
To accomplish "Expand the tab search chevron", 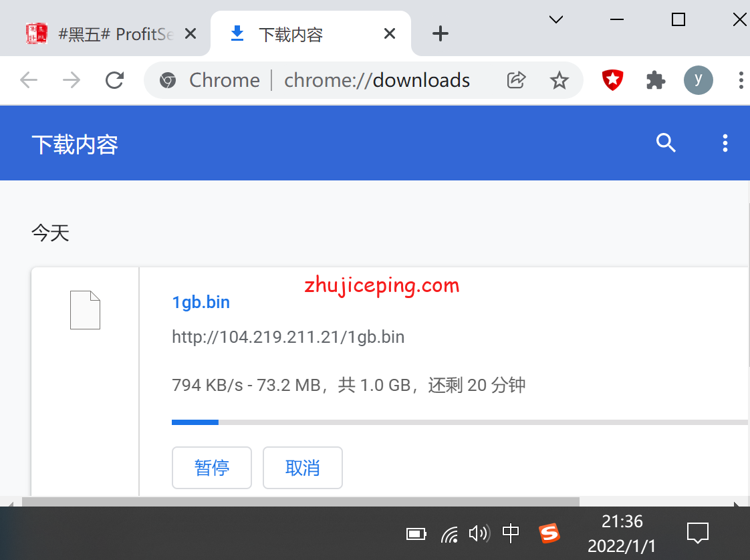I will 555,20.
